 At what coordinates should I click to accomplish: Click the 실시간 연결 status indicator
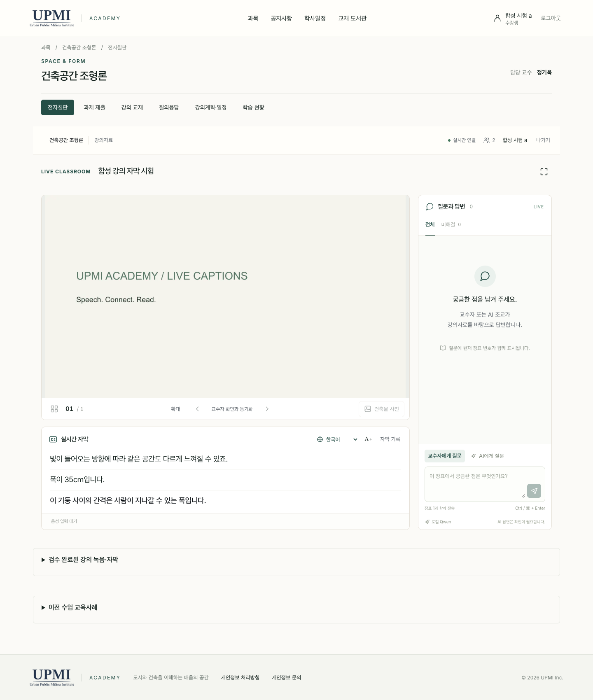(x=462, y=140)
